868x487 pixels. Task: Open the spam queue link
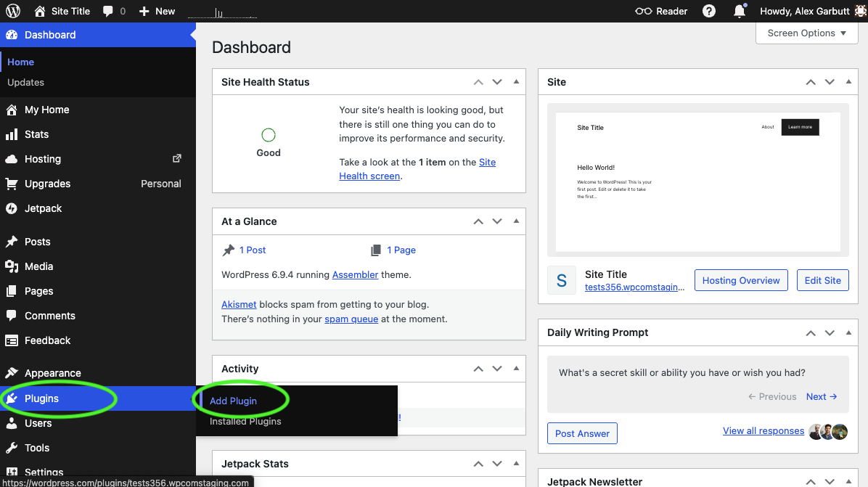pos(351,319)
